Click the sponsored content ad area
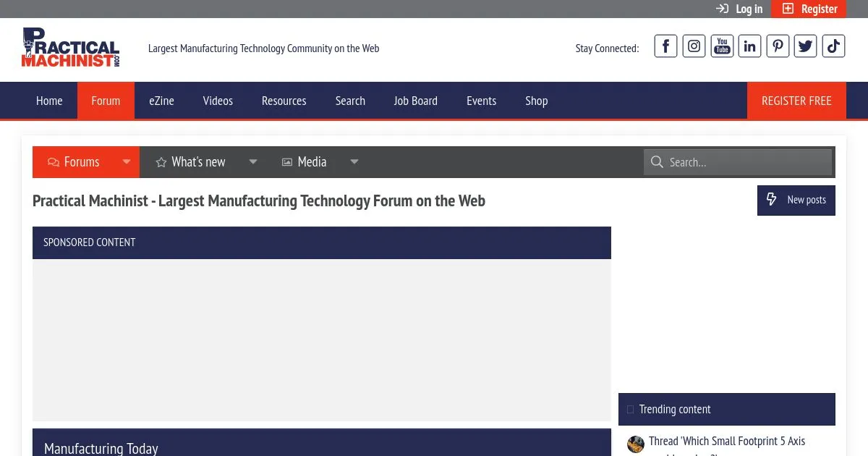This screenshot has width=868, height=456. coord(322,340)
